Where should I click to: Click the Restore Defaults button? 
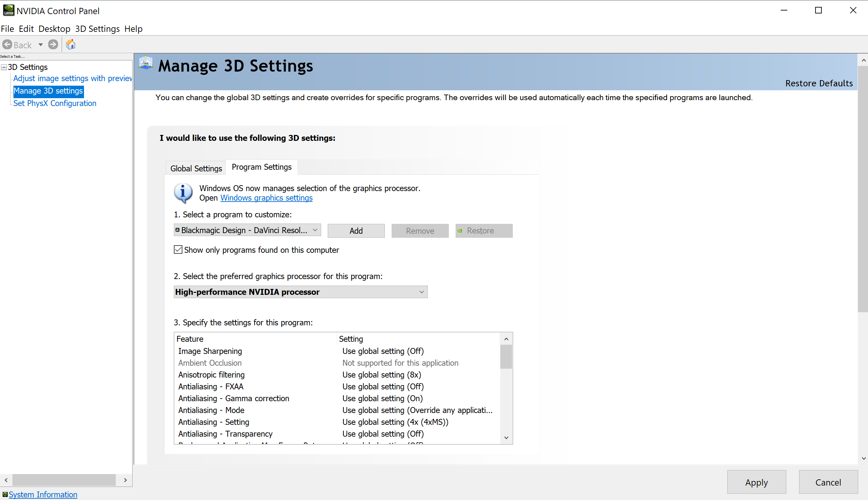click(x=818, y=83)
